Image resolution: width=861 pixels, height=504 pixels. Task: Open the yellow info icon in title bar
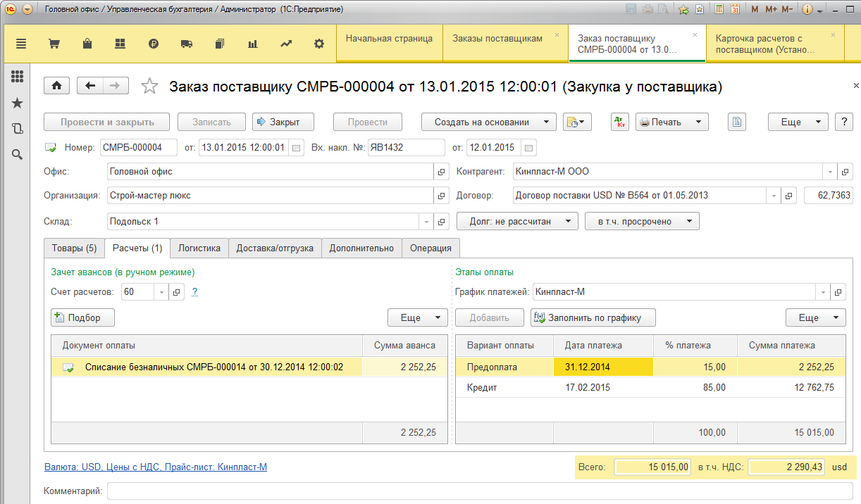pyautogui.click(x=807, y=10)
